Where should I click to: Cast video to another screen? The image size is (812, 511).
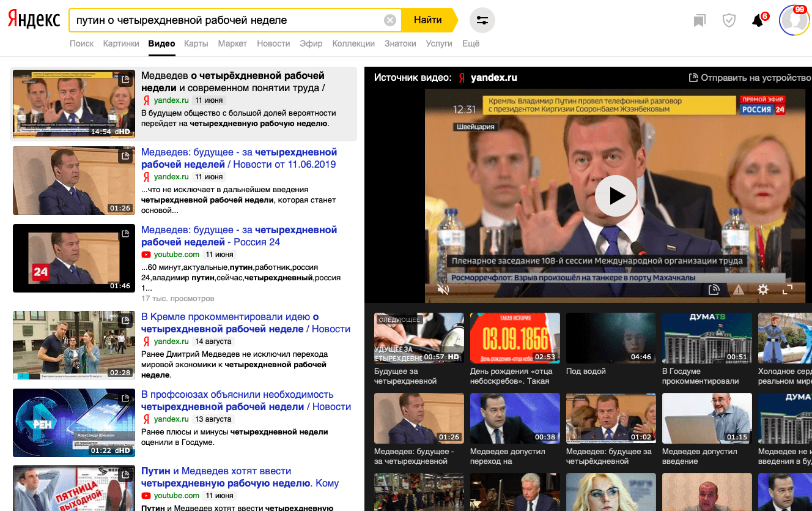point(714,289)
